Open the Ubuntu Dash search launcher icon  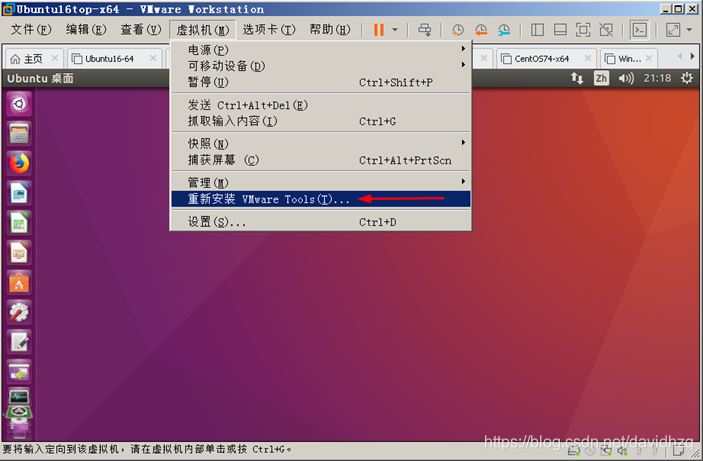(x=19, y=104)
